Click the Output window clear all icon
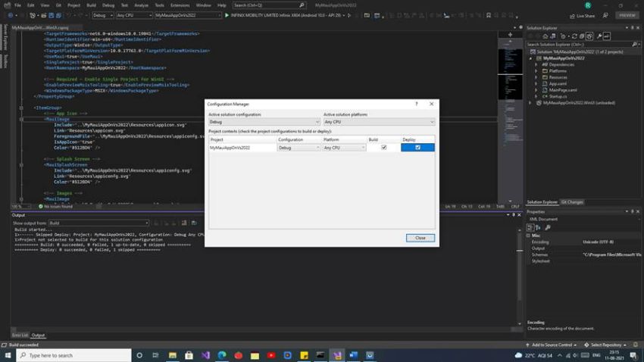Screen dimensions: 644x362 coord(184,223)
